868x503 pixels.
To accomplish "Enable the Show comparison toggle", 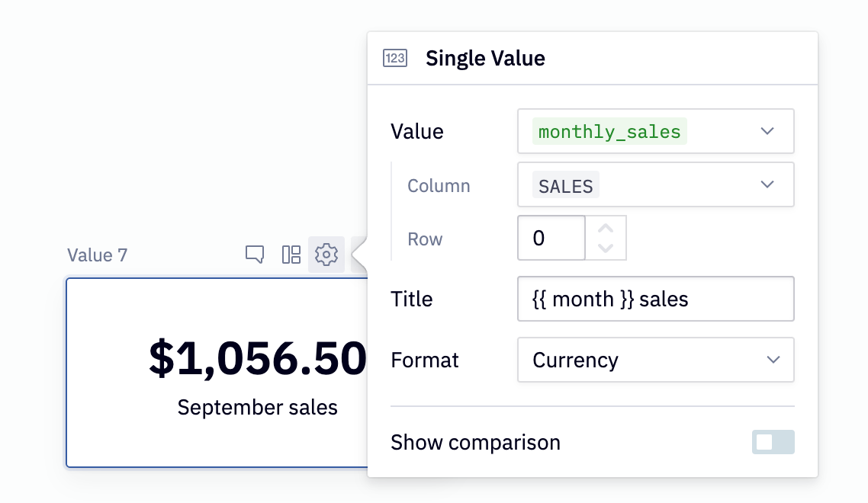I will [x=773, y=442].
